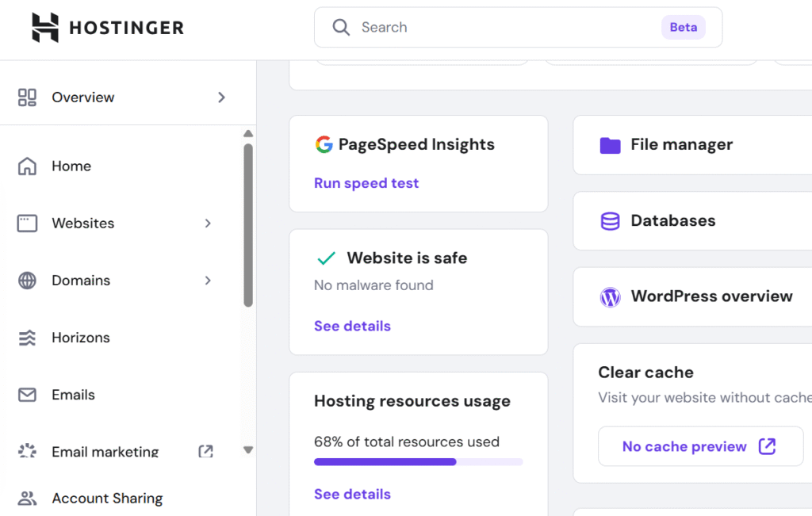Click the Beta badge in search
812x516 pixels.
pos(683,27)
